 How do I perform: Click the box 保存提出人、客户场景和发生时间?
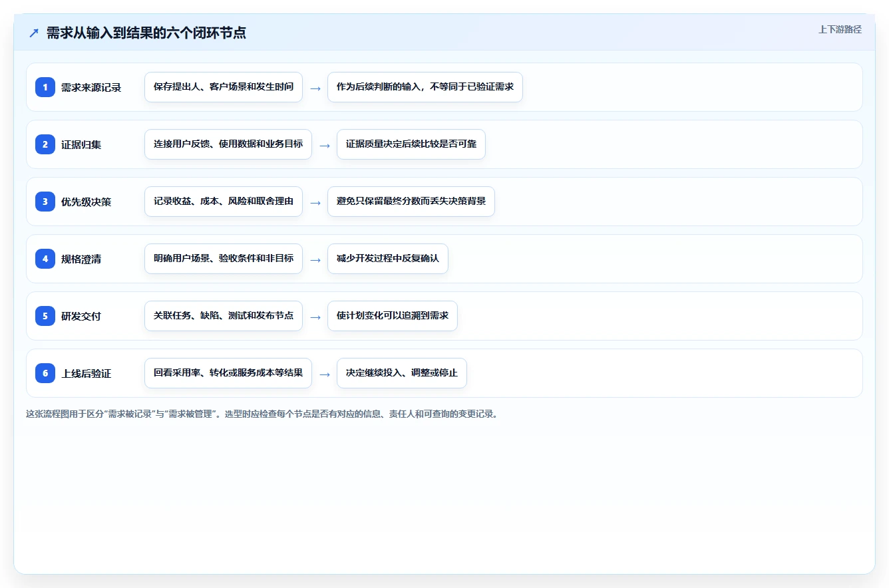[x=224, y=87]
